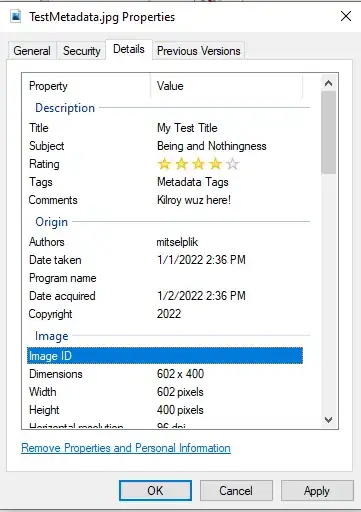Switch to the General tab
Screen dimensions: 361x512
click(32, 51)
